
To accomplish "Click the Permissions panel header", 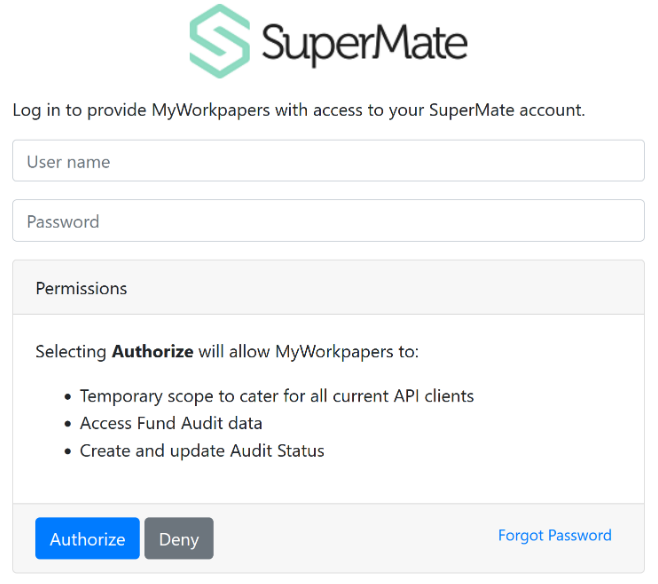I will 328,288.
